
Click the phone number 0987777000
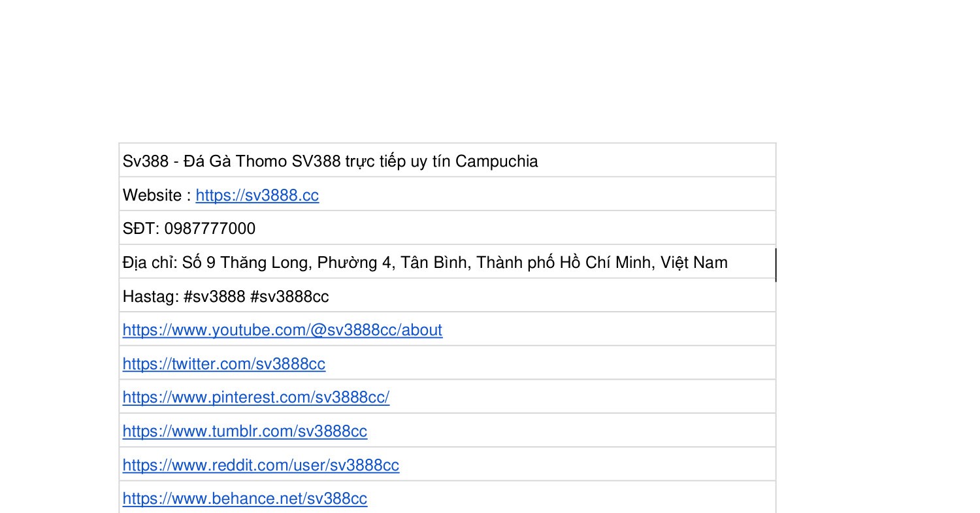(x=210, y=229)
